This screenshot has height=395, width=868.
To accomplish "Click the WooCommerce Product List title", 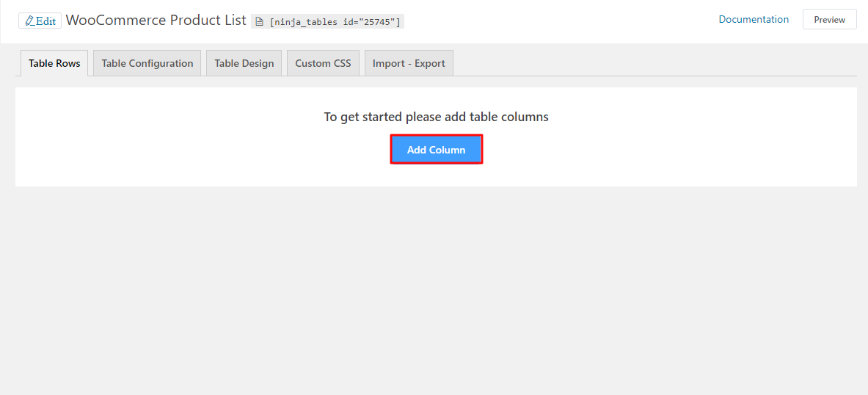I will tap(156, 21).
